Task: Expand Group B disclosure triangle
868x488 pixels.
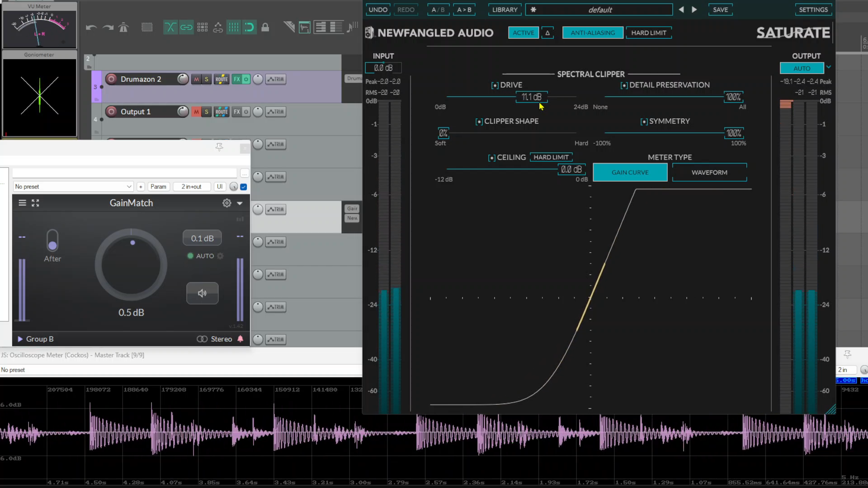Action: point(20,339)
